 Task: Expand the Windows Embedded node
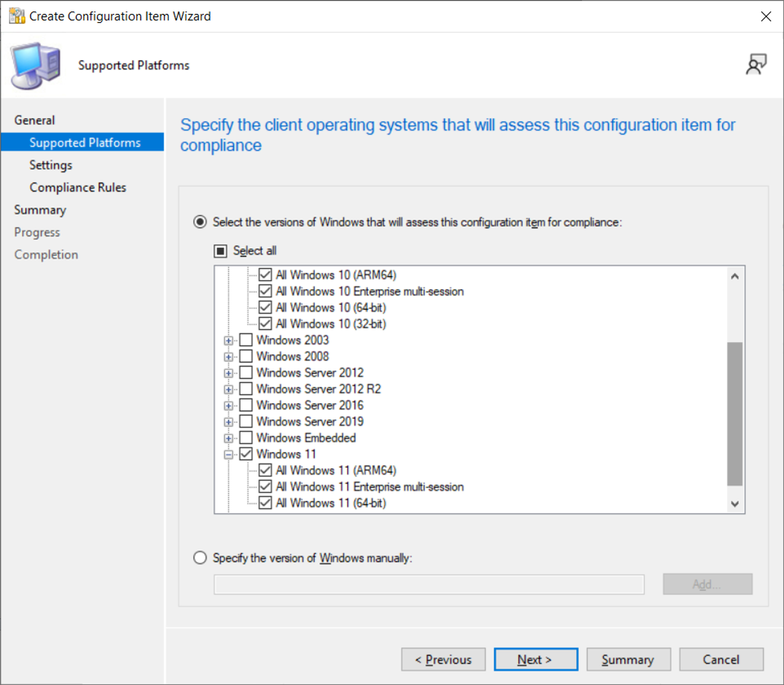pyautogui.click(x=228, y=438)
